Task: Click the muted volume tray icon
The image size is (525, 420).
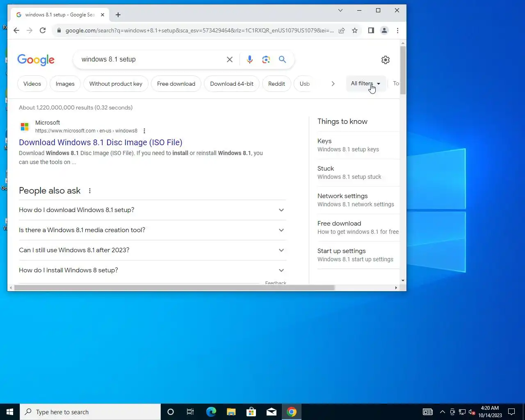Action: [472, 412]
